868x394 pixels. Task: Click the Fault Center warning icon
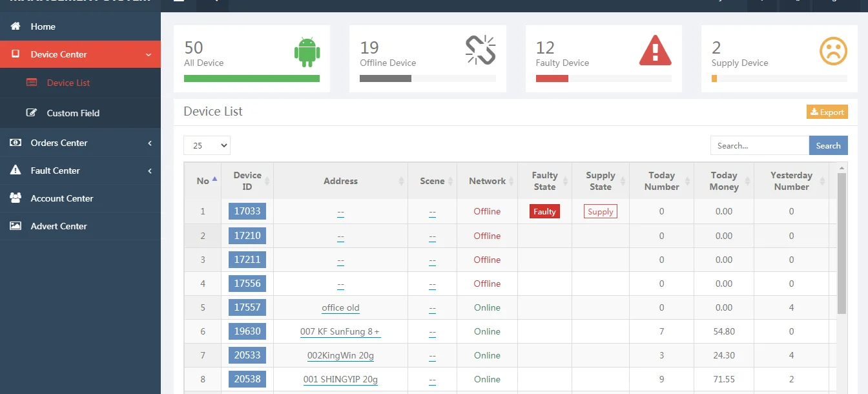click(x=15, y=171)
